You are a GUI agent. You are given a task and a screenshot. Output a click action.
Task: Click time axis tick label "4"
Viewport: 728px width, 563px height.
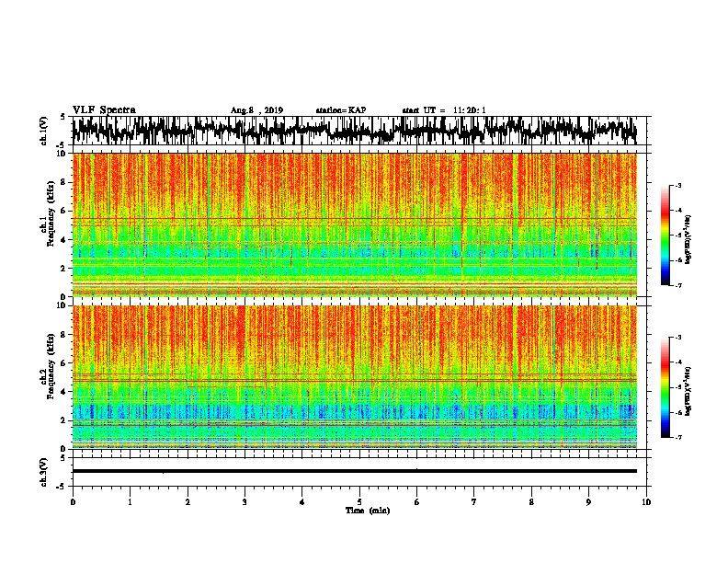[302, 502]
